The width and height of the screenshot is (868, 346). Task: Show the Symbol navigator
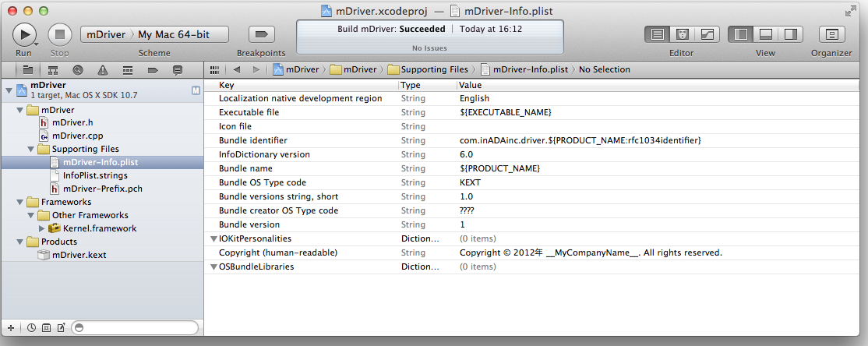[x=52, y=70]
